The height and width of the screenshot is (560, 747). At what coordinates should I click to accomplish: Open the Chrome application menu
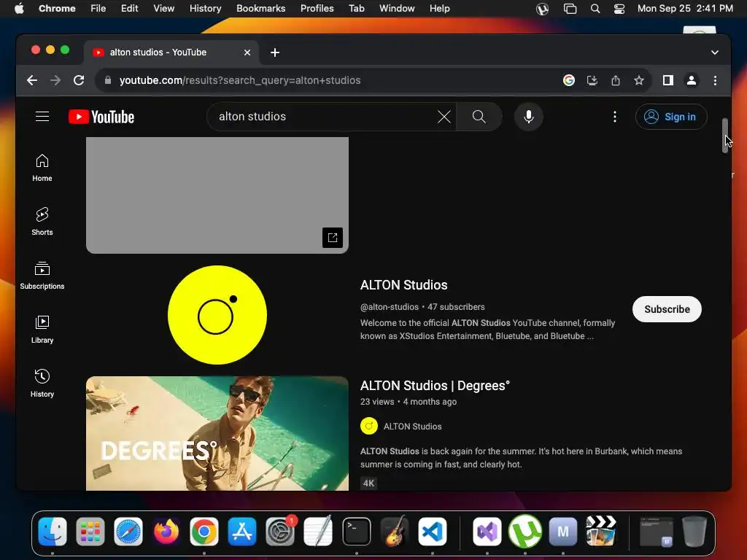pyautogui.click(x=57, y=9)
